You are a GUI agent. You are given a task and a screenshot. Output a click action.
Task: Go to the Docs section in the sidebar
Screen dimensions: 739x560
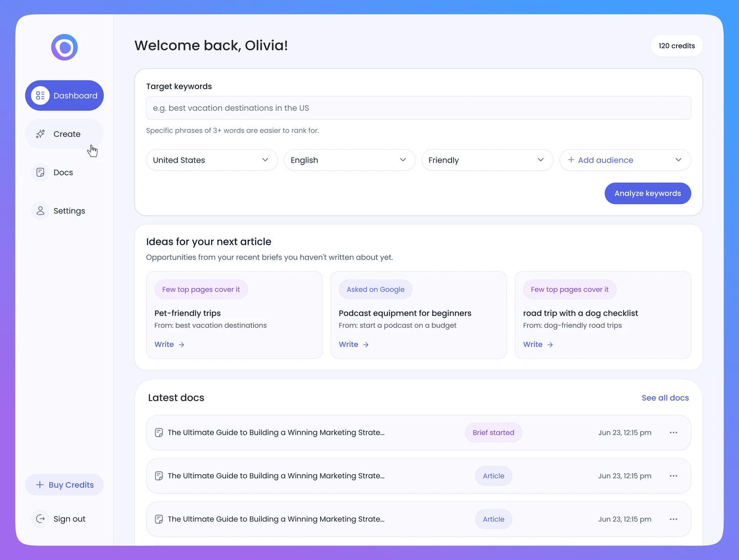(64, 172)
